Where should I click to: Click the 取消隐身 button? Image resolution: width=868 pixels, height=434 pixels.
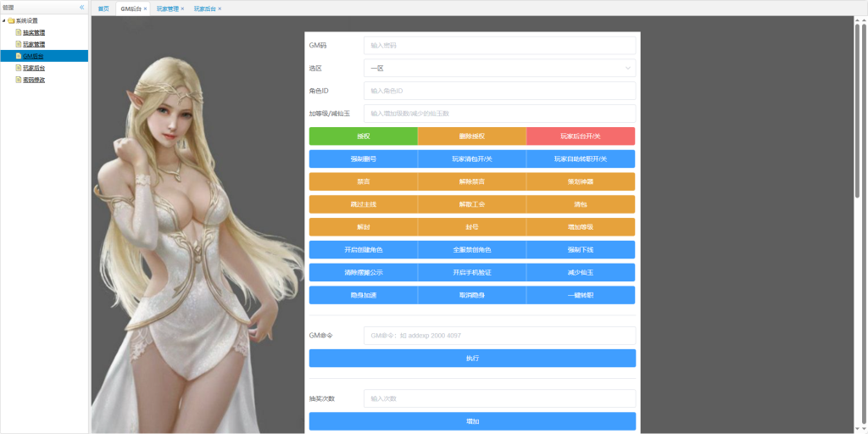(x=471, y=295)
